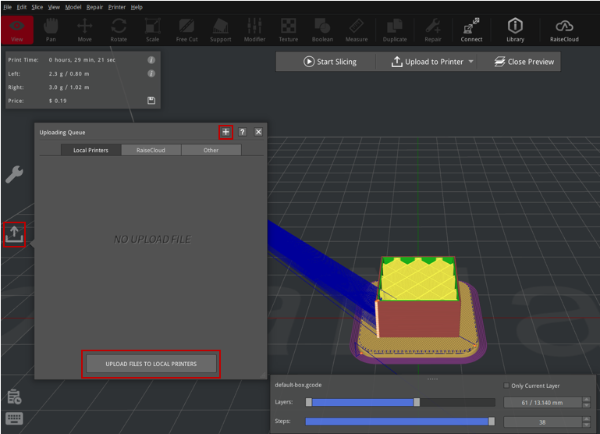
Task: Open the Slice menu
Action: [x=37, y=6]
